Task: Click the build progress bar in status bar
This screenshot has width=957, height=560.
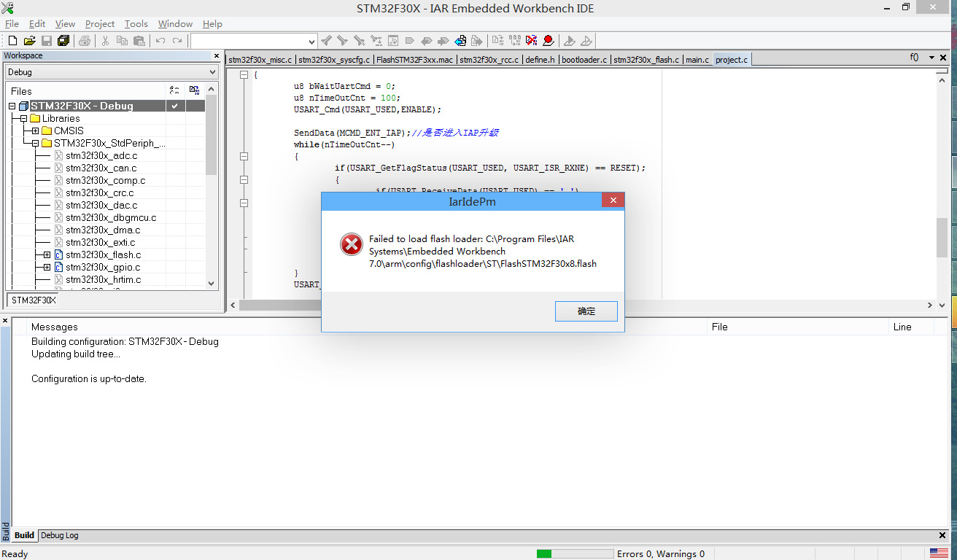Action: pos(575,553)
